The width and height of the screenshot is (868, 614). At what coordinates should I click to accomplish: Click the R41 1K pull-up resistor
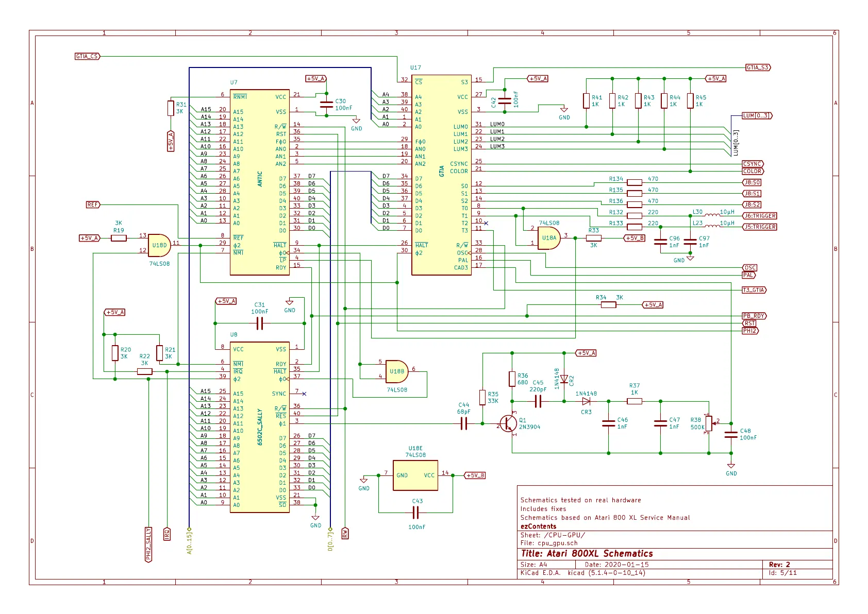point(586,101)
